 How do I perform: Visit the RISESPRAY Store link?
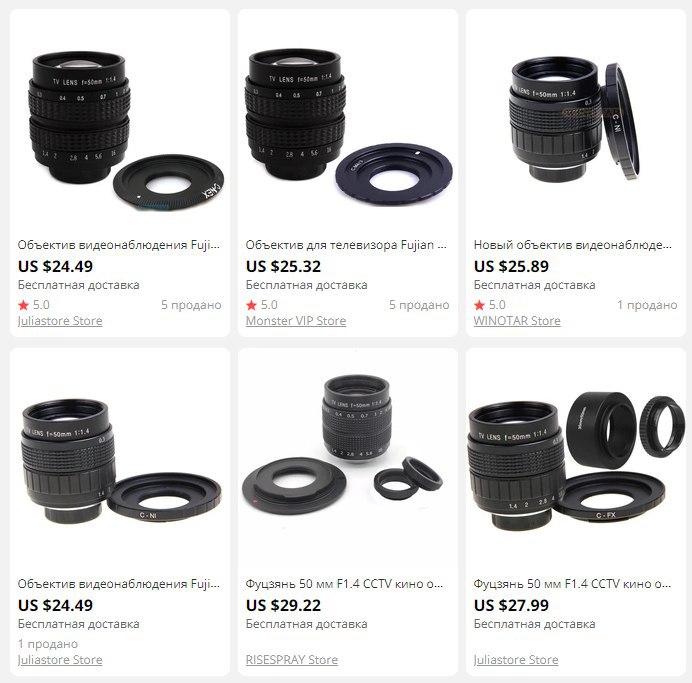pos(292,660)
